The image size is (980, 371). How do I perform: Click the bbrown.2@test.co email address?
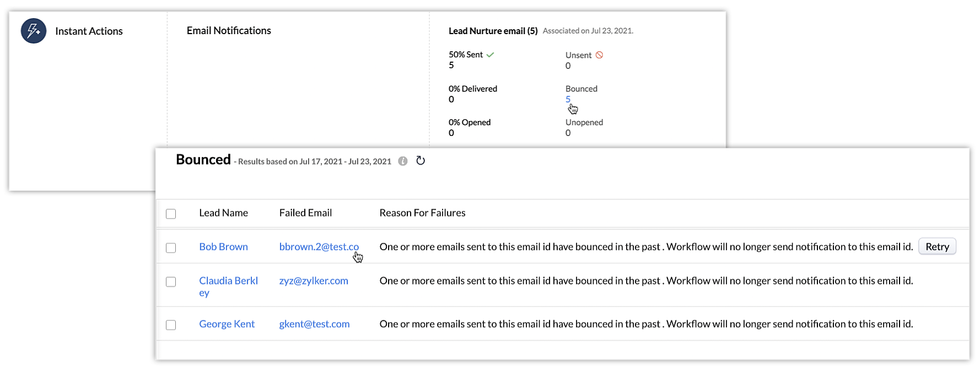(318, 247)
